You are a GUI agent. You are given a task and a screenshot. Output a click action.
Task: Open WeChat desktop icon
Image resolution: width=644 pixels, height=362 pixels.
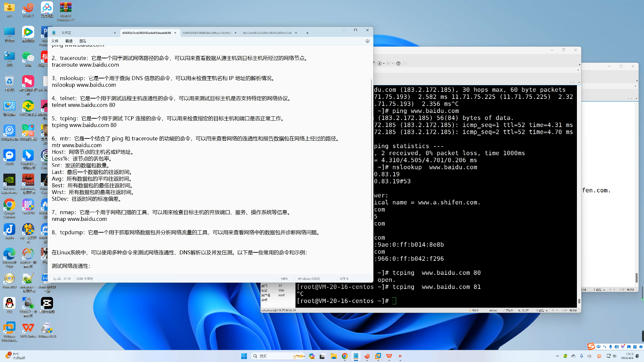click(x=28, y=59)
